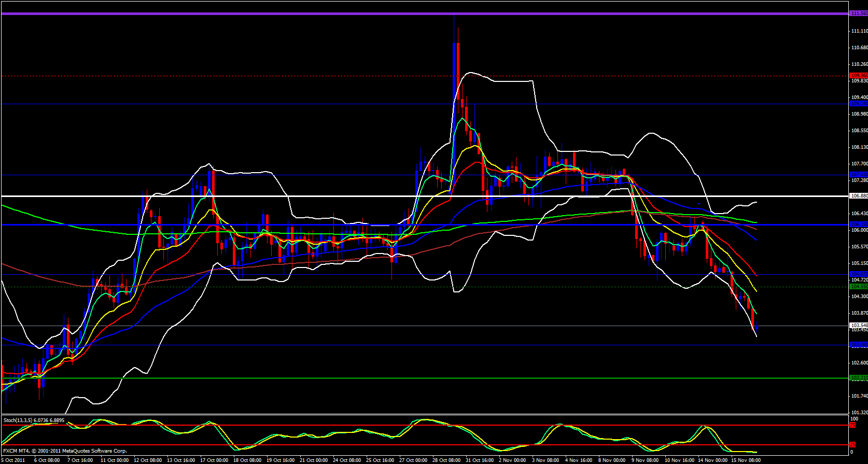
Task: Click the purple 111.560 price label
Action: [859, 13]
